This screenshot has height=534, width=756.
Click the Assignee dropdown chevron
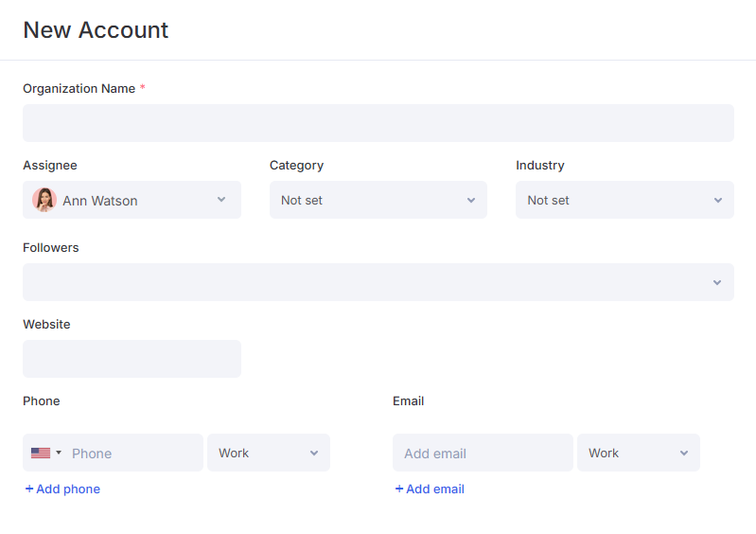click(221, 199)
